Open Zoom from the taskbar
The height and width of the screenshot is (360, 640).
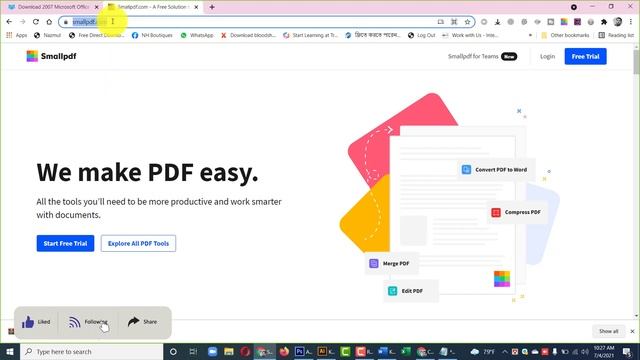[212, 351]
